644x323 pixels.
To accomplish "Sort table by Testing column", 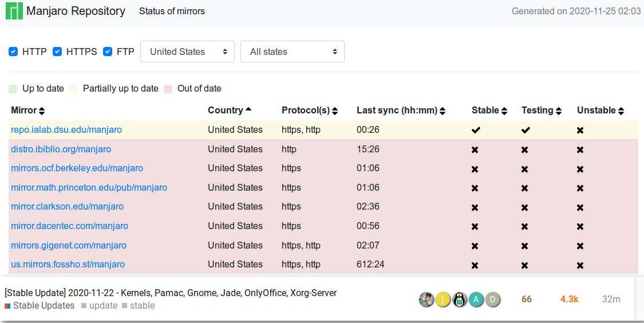I will (x=542, y=110).
